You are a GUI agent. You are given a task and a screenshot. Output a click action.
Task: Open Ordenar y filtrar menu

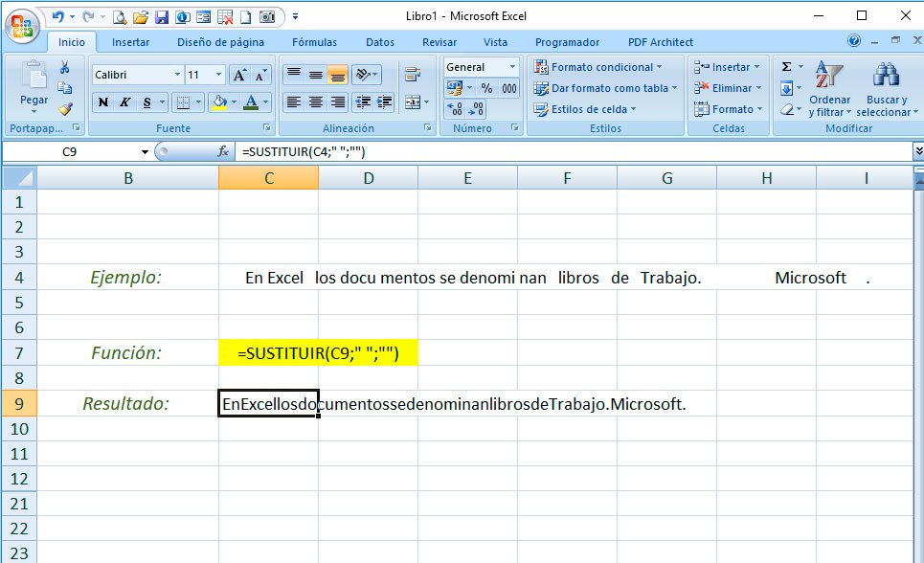pos(830,88)
